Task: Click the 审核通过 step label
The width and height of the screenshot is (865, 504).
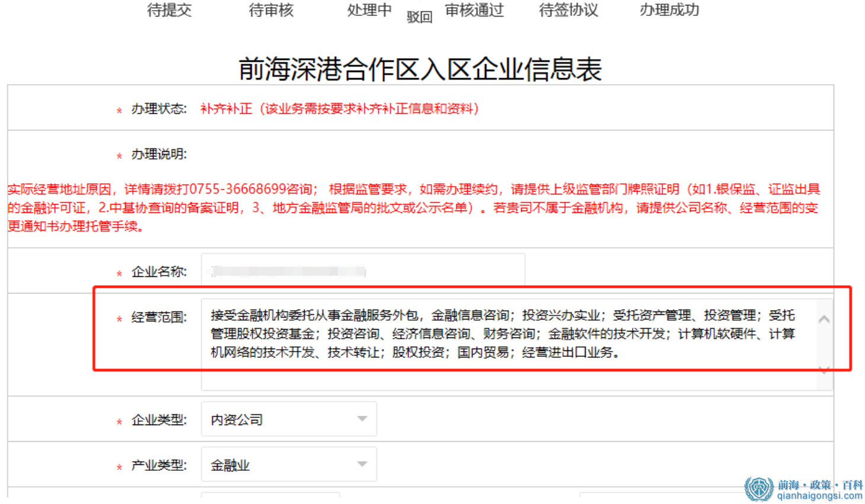Action: coord(474,9)
